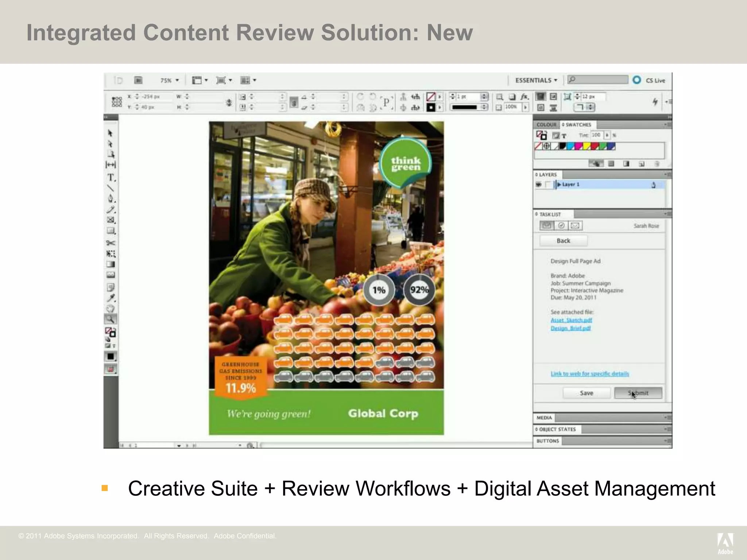Image resolution: width=747 pixels, height=560 pixels.
Task: Select the Eyedropper tool
Action: click(x=111, y=298)
